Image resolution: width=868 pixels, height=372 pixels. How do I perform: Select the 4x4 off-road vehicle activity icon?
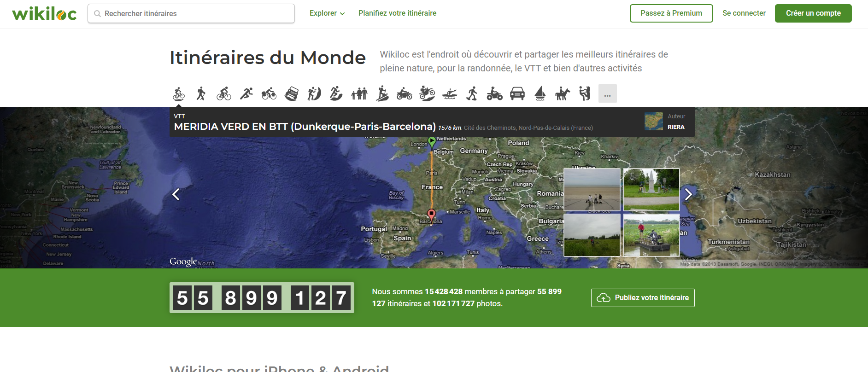(292, 93)
